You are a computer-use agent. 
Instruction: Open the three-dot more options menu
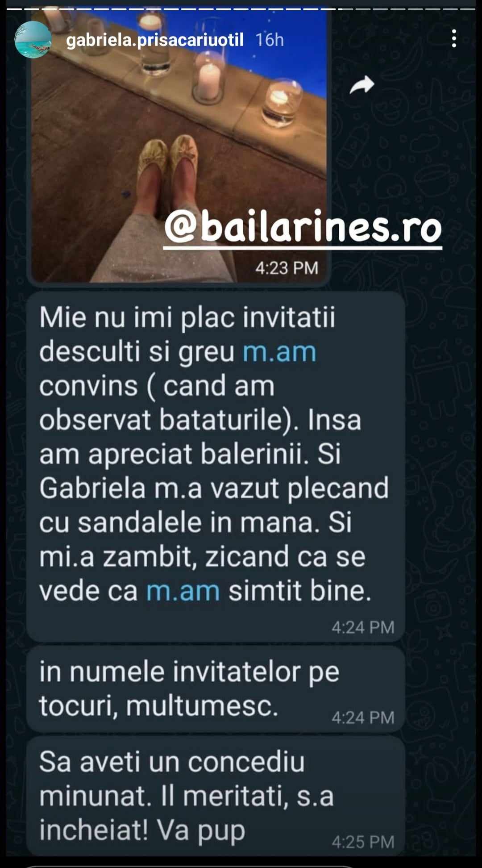coord(454,39)
